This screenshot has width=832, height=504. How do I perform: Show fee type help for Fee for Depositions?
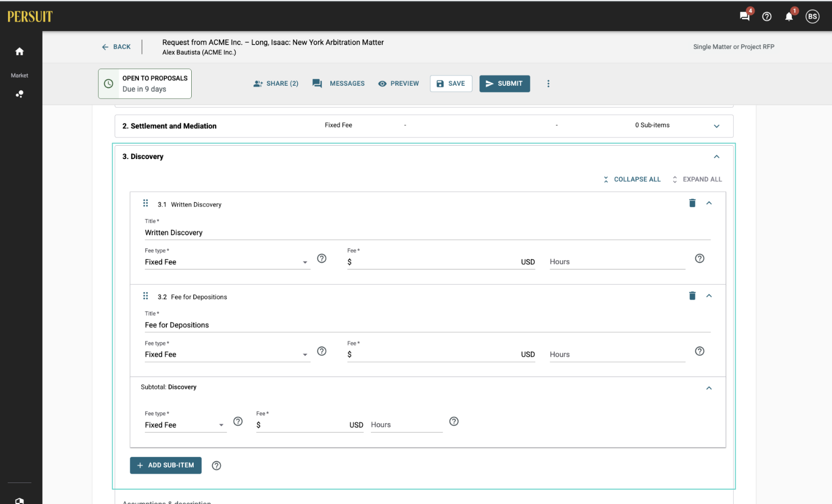(322, 351)
